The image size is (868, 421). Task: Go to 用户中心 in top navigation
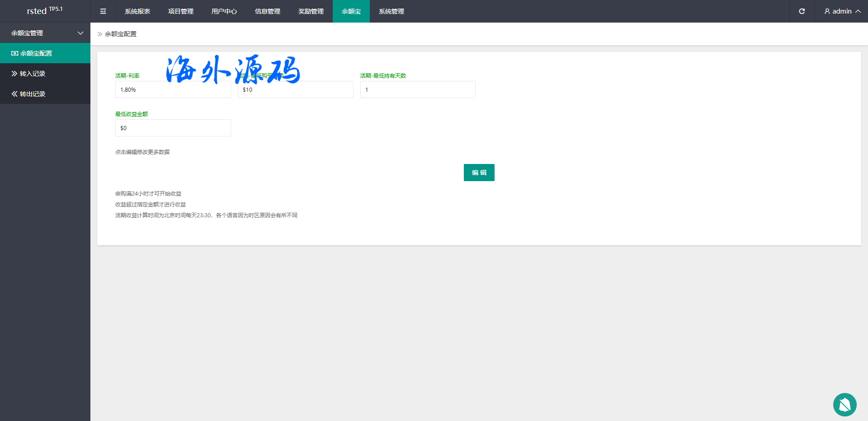tap(224, 11)
